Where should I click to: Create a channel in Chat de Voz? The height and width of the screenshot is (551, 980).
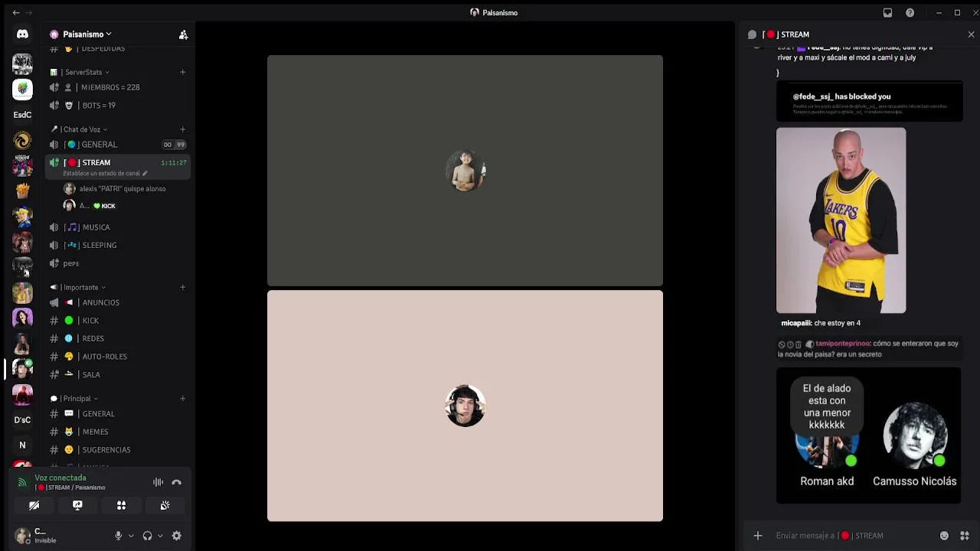pos(182,129)
